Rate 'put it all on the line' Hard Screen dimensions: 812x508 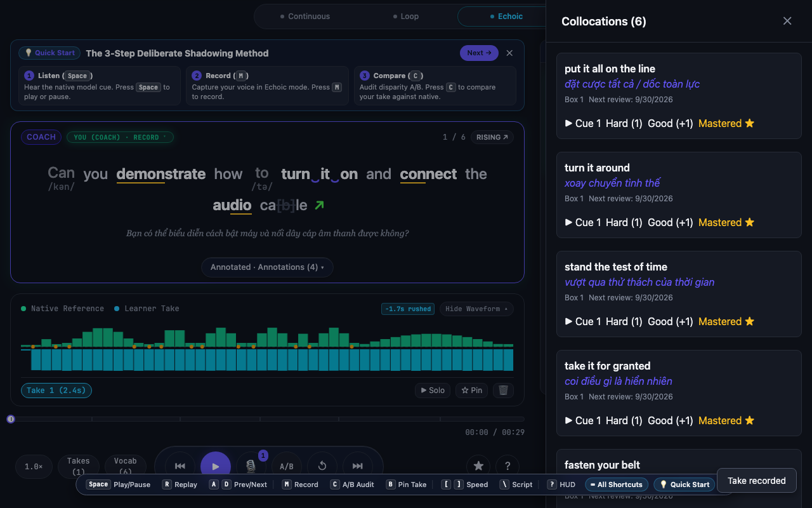(x=624, y=123)
